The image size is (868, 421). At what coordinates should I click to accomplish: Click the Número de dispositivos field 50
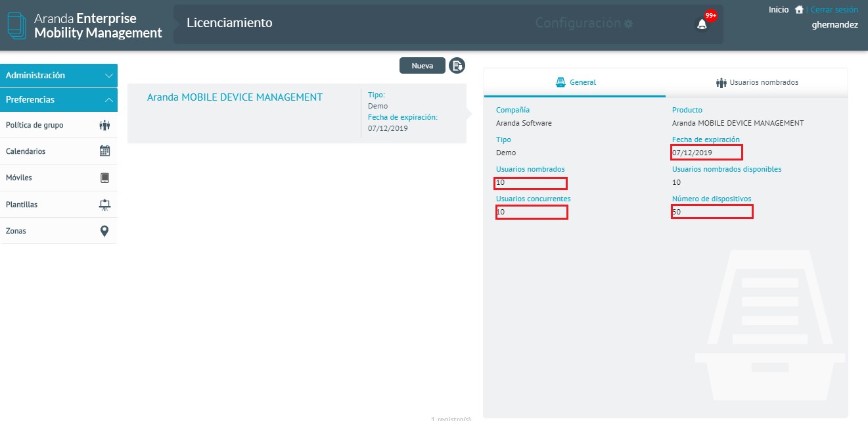[712, 212]
